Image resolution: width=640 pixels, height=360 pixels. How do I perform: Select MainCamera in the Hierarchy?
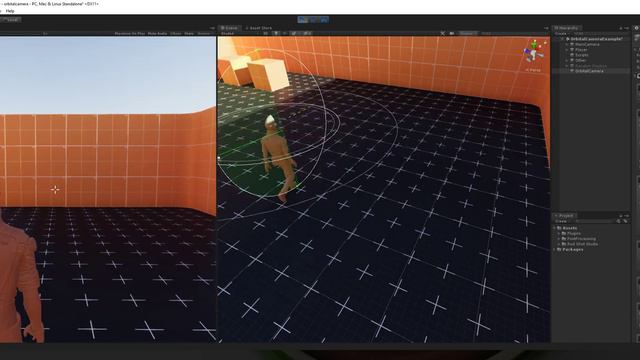coord(587,44)
